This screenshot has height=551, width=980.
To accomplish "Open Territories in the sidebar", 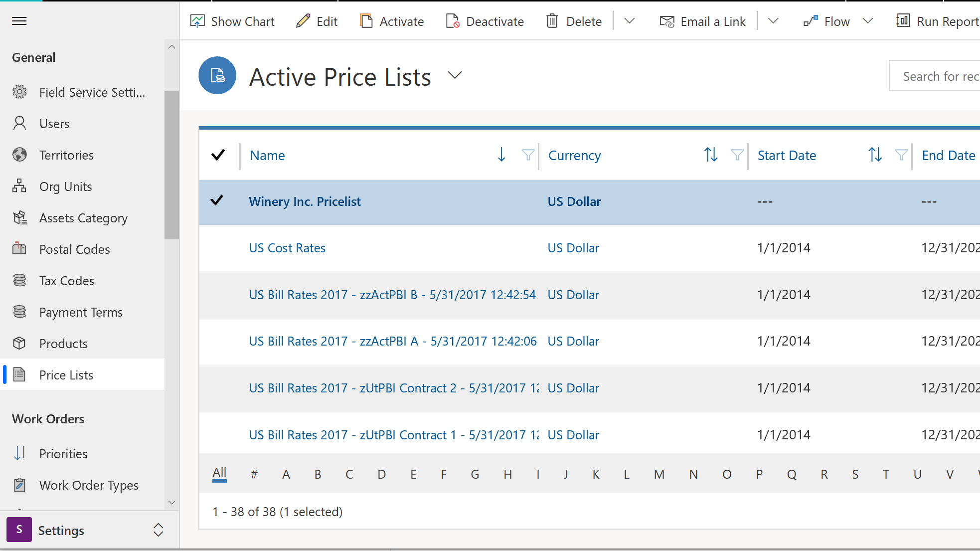I will 82,155.
